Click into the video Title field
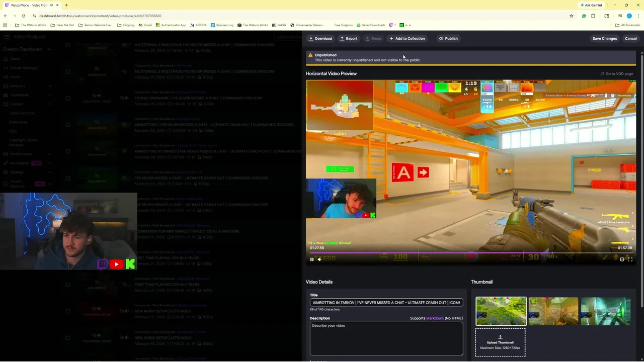 [x=386, y=303]
